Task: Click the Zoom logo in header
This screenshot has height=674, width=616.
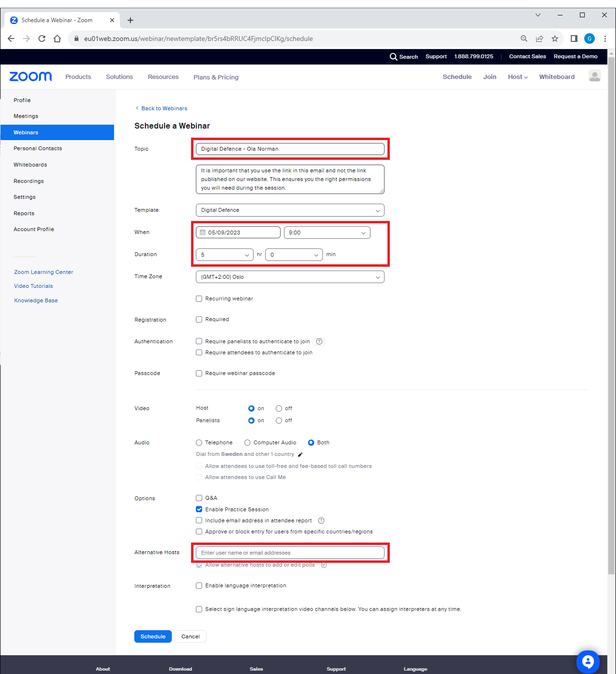Action: (x=31, y=77)
